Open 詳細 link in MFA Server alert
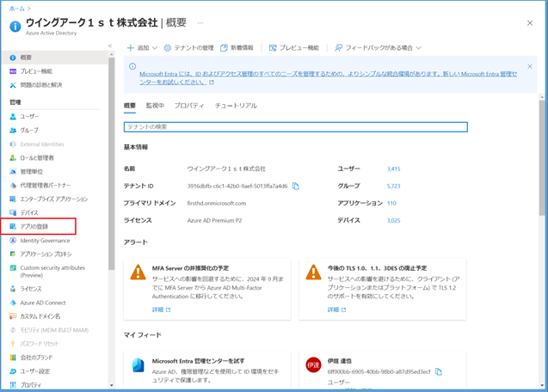The image size is (548, 392). pyautogui.click(x=162, y=309)
